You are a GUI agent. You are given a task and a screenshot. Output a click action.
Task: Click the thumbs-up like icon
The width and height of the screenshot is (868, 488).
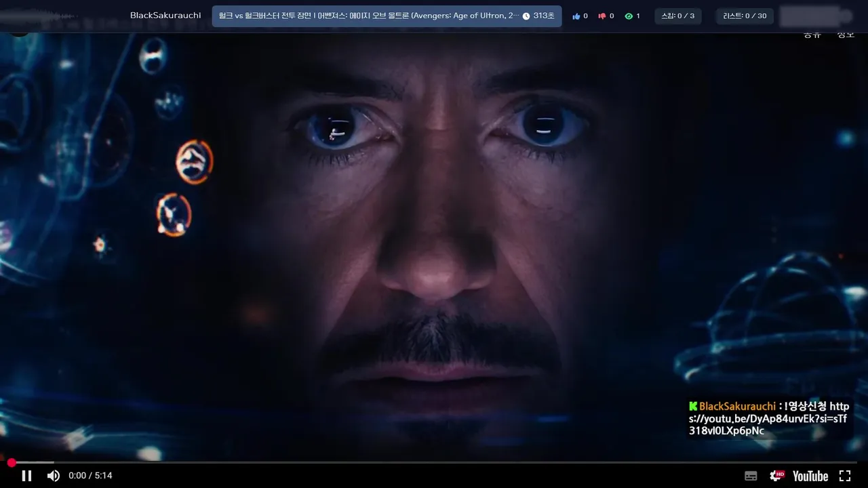tap(576, 16)
